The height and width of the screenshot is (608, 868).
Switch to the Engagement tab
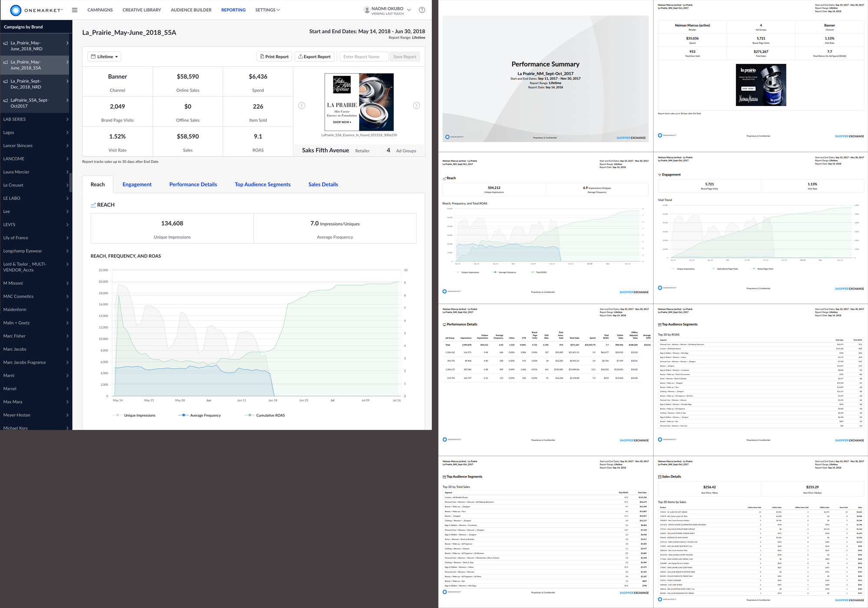point(137,185)
